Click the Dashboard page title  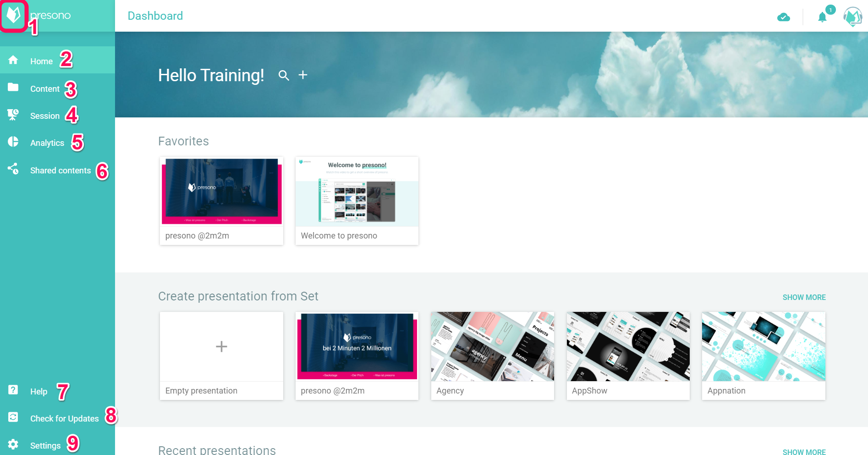coord(155,16)
